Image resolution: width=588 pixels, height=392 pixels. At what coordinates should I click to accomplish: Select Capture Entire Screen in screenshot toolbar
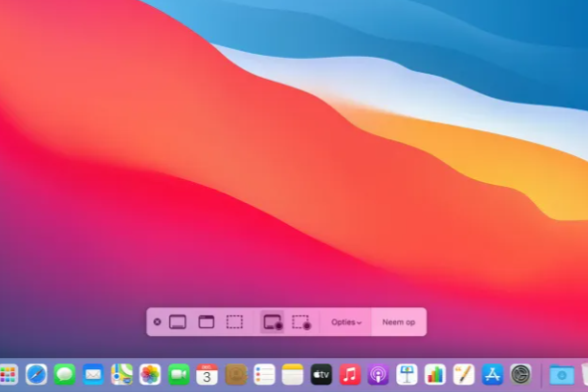(x=178, y=321)
